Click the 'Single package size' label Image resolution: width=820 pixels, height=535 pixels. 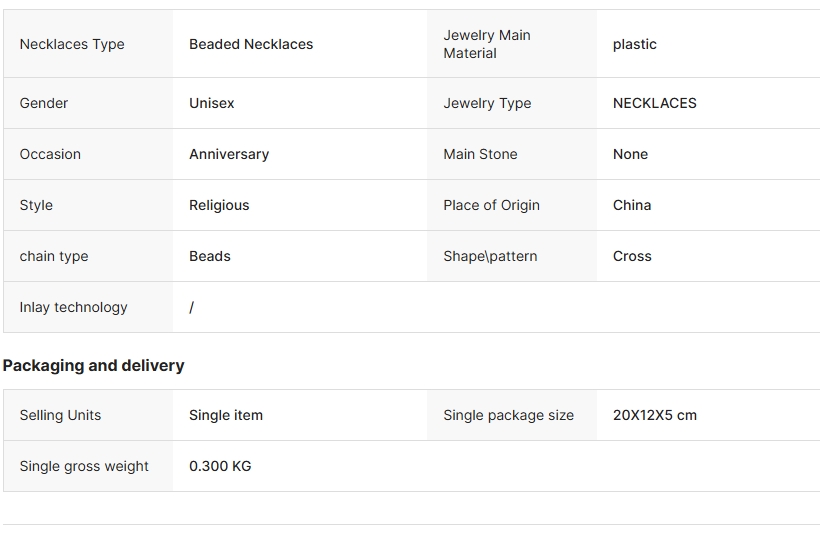[508, 415]
